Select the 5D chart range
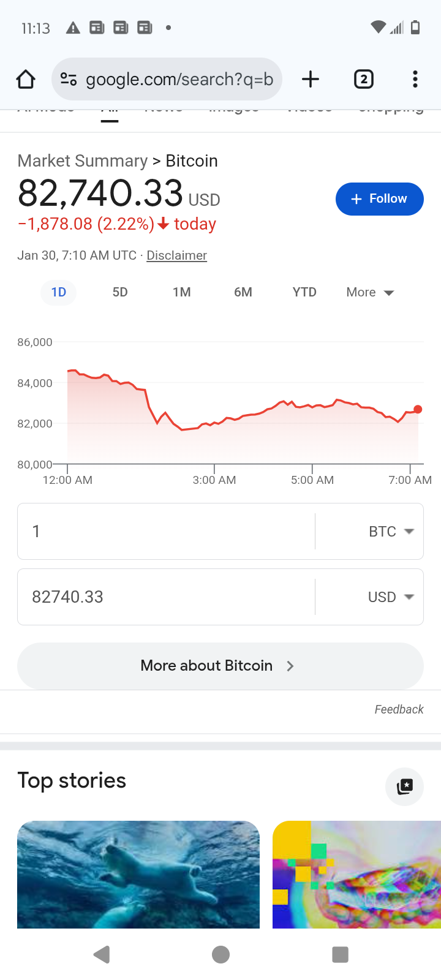 [120, 293]
